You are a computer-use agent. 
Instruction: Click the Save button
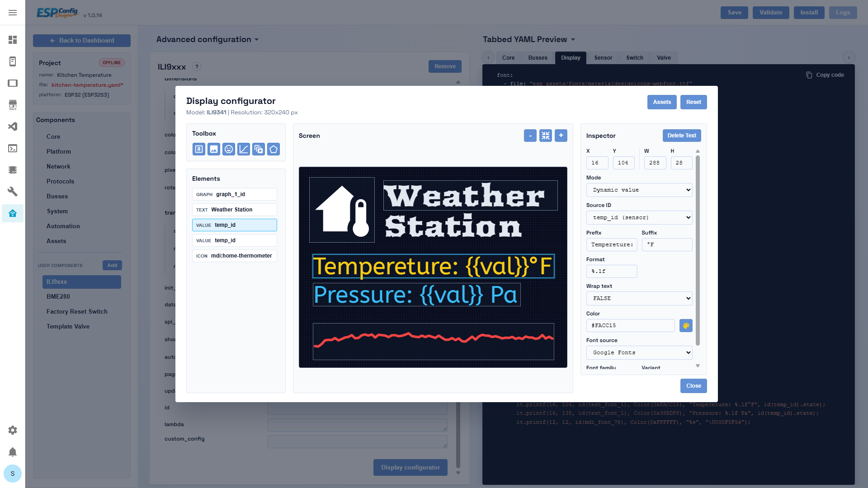[x=734, y=13]
